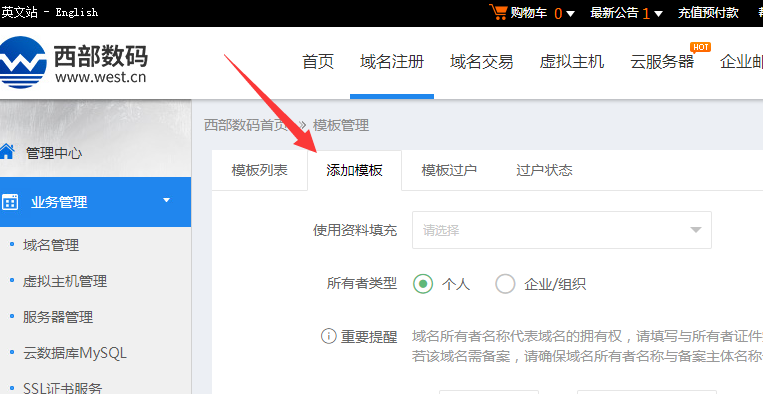Image resolution: width=763 pixels, height=394 pixels.
Task: Switch to the 添加模板 tab
Action: point(354,170)
